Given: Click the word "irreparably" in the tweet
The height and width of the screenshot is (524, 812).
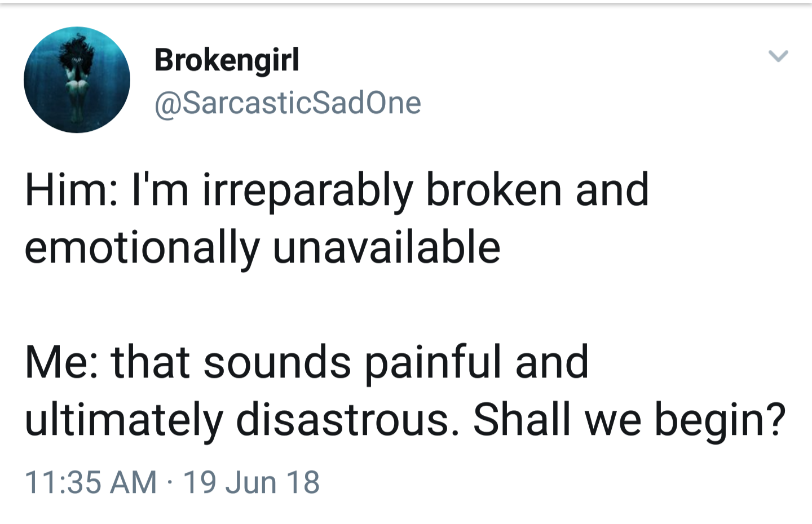Looking at the screenshot, I should (307, 190).
